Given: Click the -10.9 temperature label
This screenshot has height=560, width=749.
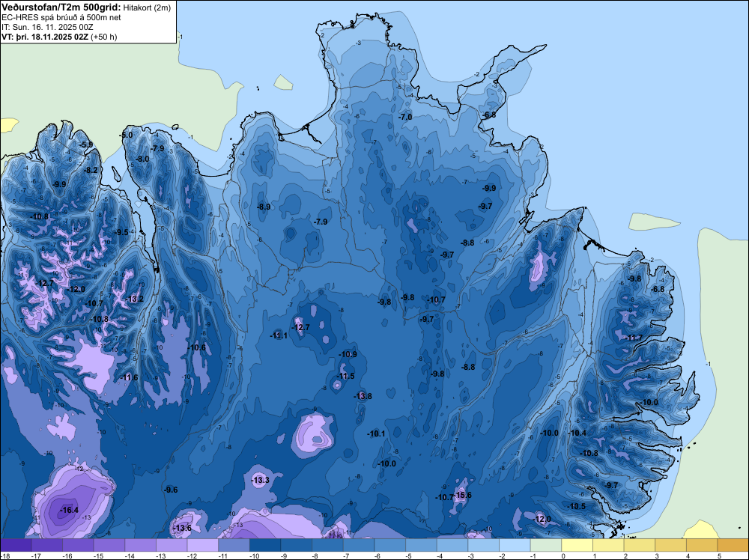Looking at the screenshot, I should point(348,355).
